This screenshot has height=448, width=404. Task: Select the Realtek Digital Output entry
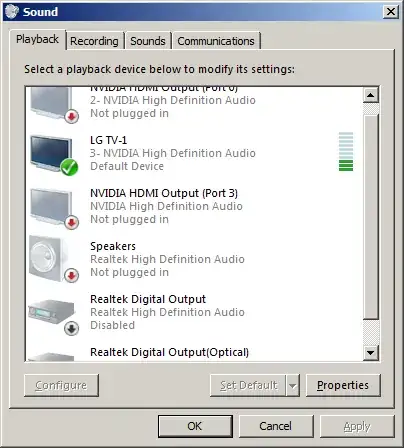pos(193,313)
